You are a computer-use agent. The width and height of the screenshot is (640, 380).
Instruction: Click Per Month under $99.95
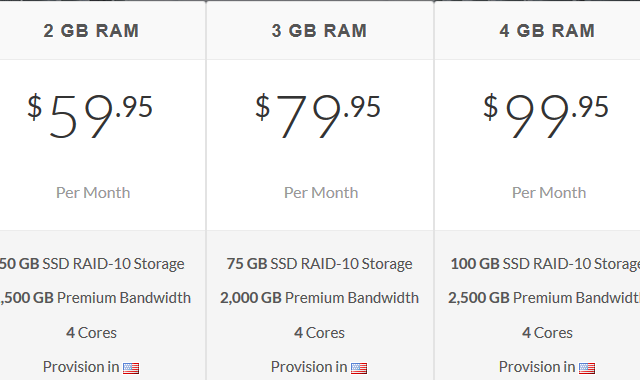(x=549, y=193)
